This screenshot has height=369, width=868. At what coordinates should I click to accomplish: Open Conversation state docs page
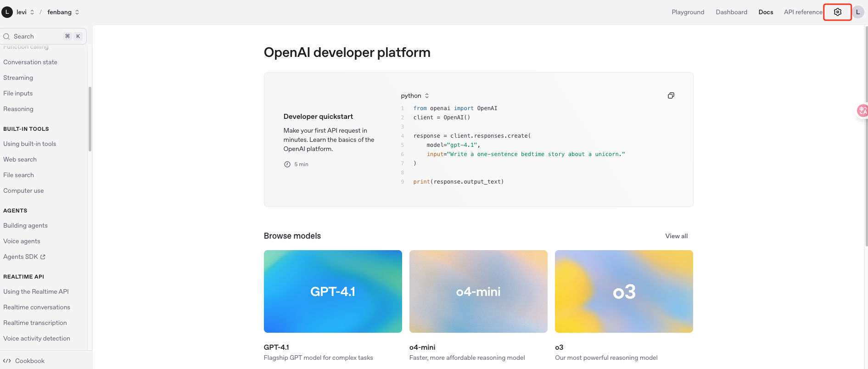[30, 62]
